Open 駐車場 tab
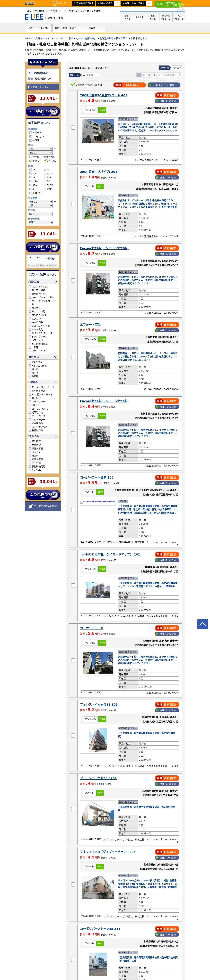This screenshot has width=210, height=980. coord(92,28)
